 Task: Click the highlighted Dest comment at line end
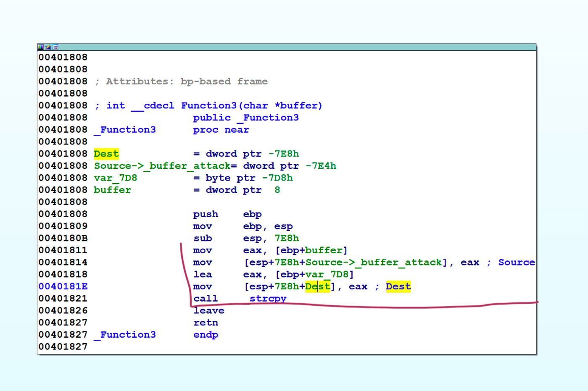pyautogui.click(x=398, y=286)
